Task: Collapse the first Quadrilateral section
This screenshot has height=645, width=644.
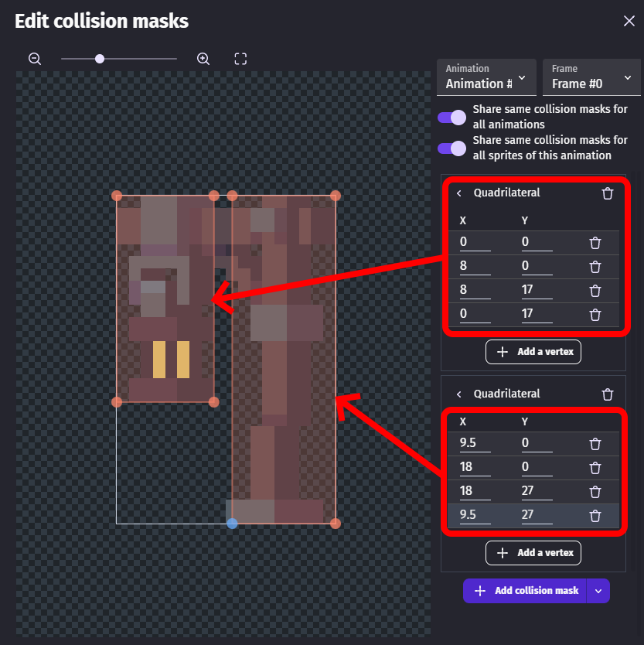Action: (459, 193)
